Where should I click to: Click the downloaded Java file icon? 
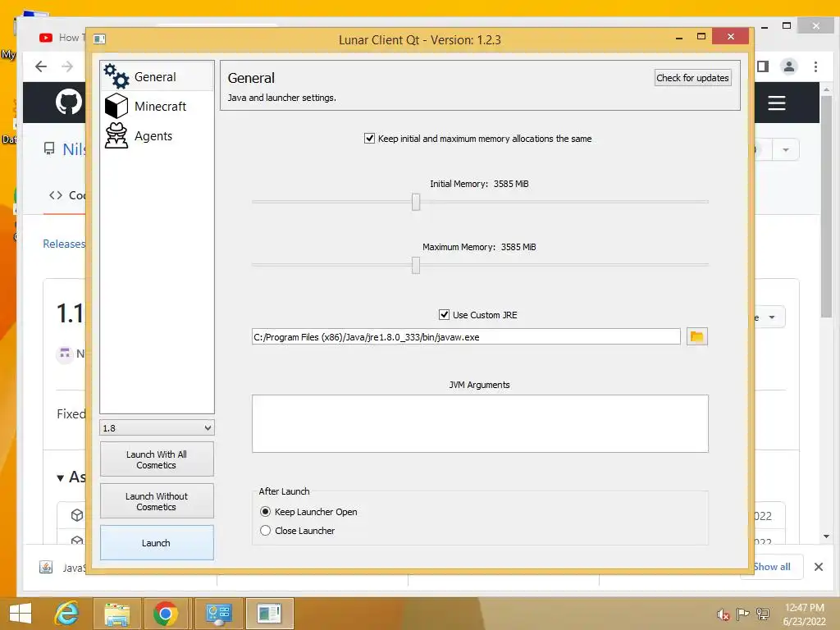coord(46,568)
